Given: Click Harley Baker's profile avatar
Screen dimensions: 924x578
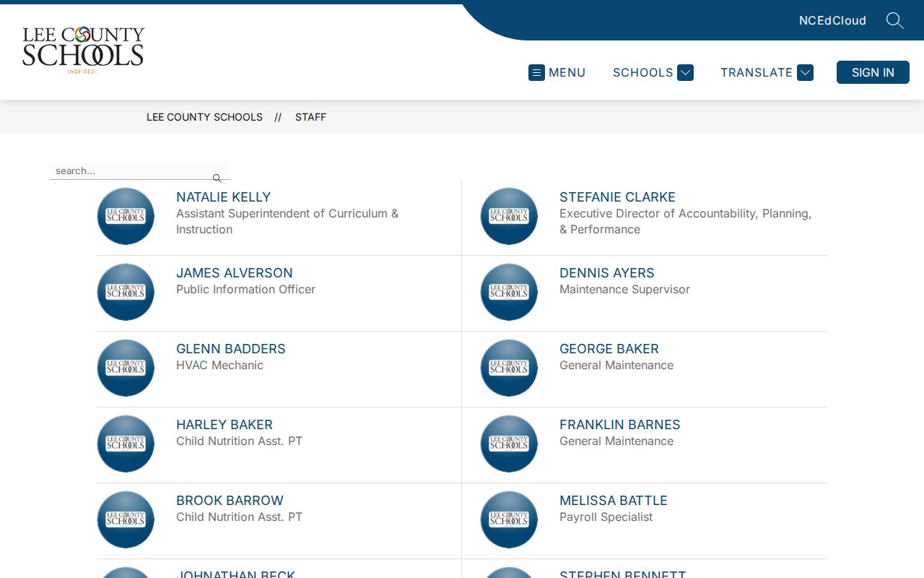Looking at the screenshot, I should (x=126, y=444).
